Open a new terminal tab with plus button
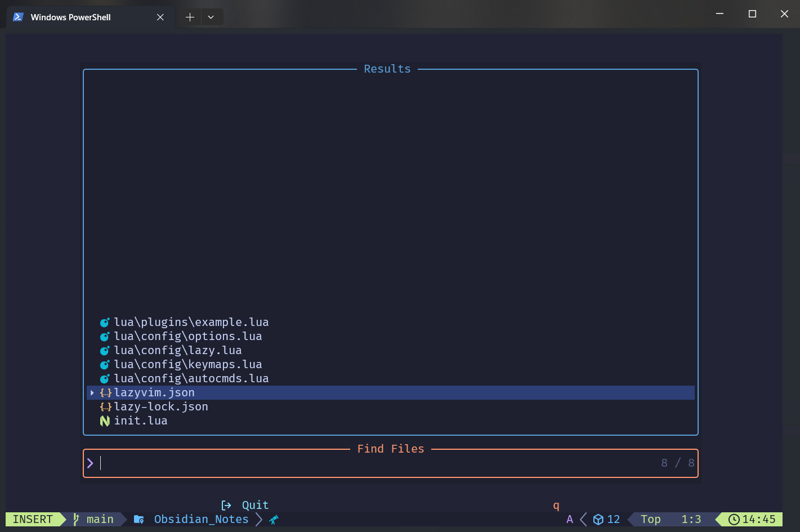 (x=190, y=17)
